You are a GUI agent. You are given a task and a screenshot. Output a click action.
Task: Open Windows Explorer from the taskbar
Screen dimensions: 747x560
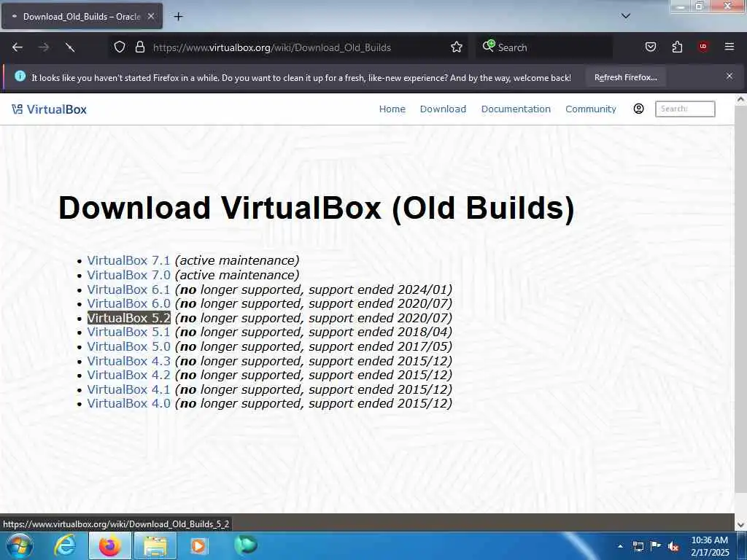[x=155, y=545]
